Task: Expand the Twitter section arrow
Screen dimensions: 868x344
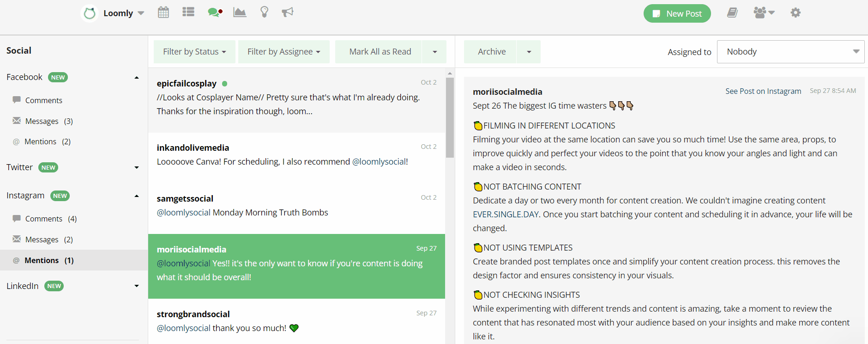Action: pos(137,168)
